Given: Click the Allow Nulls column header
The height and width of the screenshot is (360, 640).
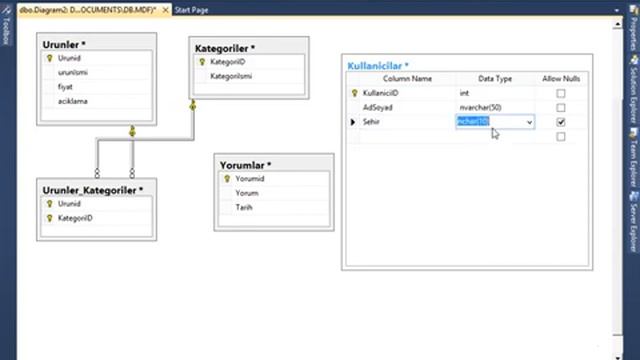Looking at the screenshot, I should point(561,79).
